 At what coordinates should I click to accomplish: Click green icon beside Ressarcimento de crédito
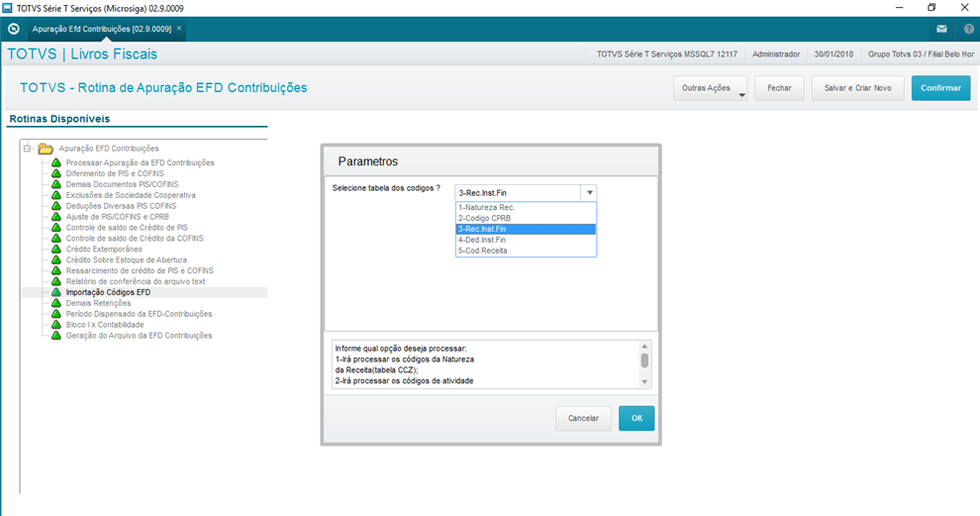coord(56,270)
